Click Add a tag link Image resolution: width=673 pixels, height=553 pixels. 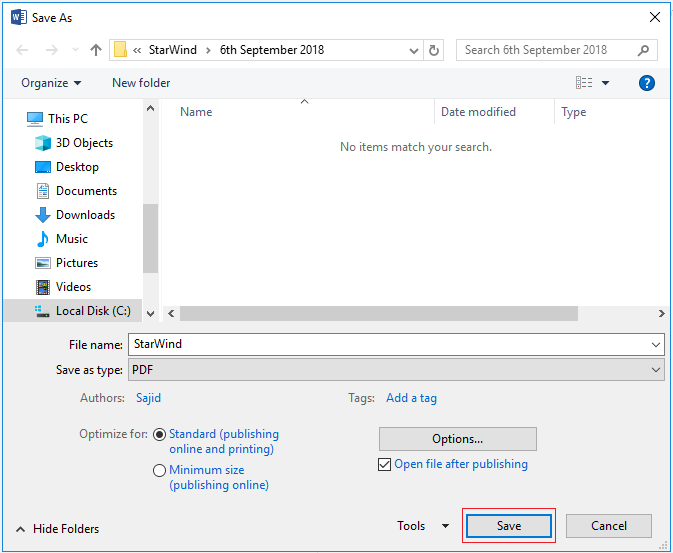pos(411,398)
